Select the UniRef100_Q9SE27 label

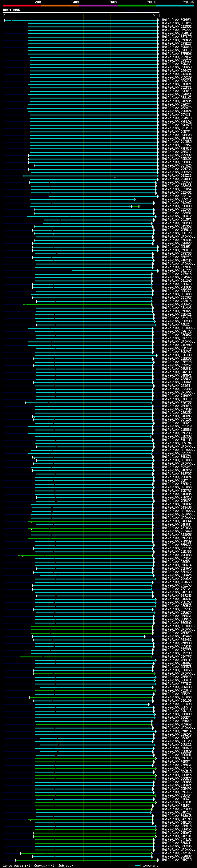pos(176,43)
